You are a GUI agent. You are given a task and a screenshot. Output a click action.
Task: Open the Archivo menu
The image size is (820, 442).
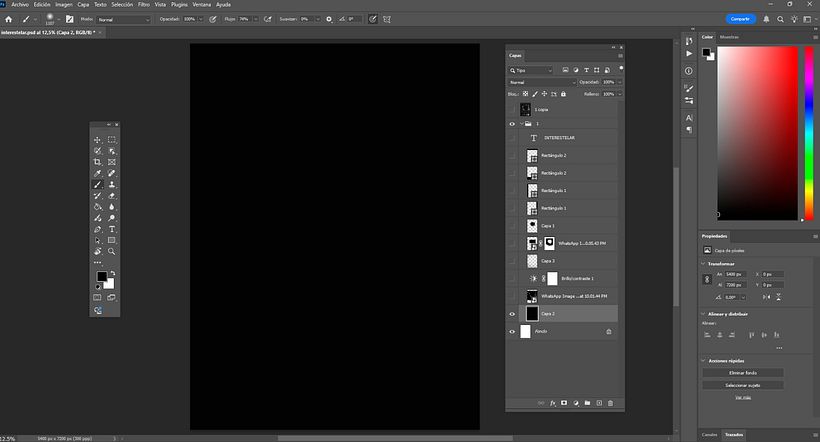point(20,4)
